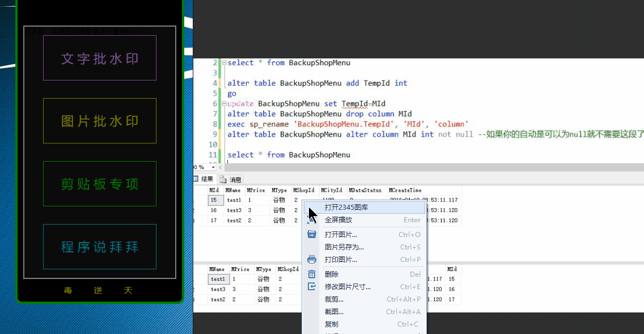Screen dimensions: 644x334
Task: Click MShopId header in second grid
Action: click(x=289, y=269)
